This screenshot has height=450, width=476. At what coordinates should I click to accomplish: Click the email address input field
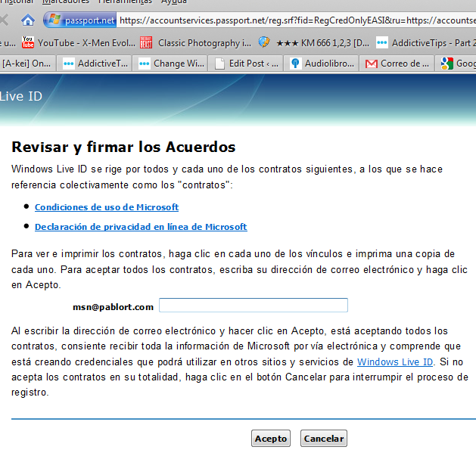point(253,306)
